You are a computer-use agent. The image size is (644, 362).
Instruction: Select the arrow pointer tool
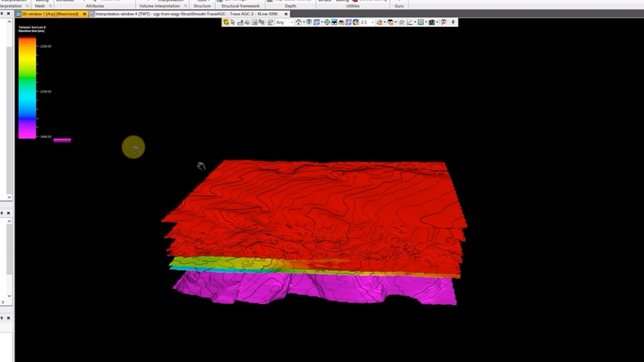pos(233,23)
